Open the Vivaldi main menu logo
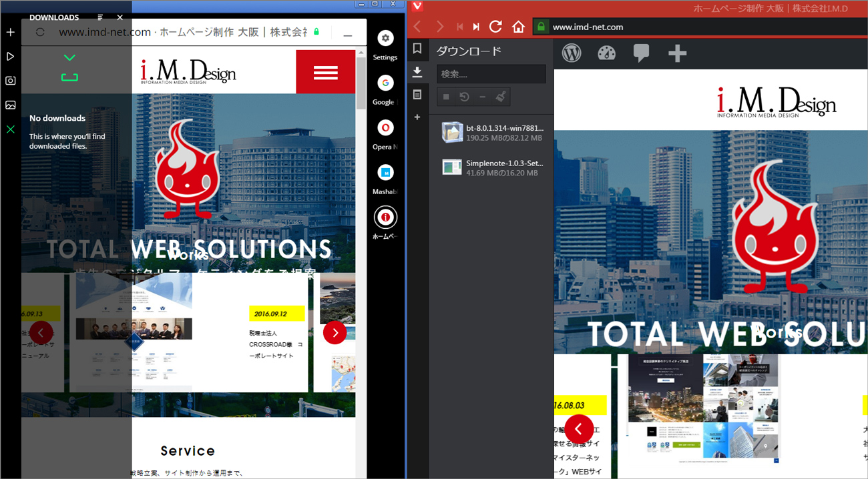868x479 pixels. pyautogui.click(x=417, y=7)
